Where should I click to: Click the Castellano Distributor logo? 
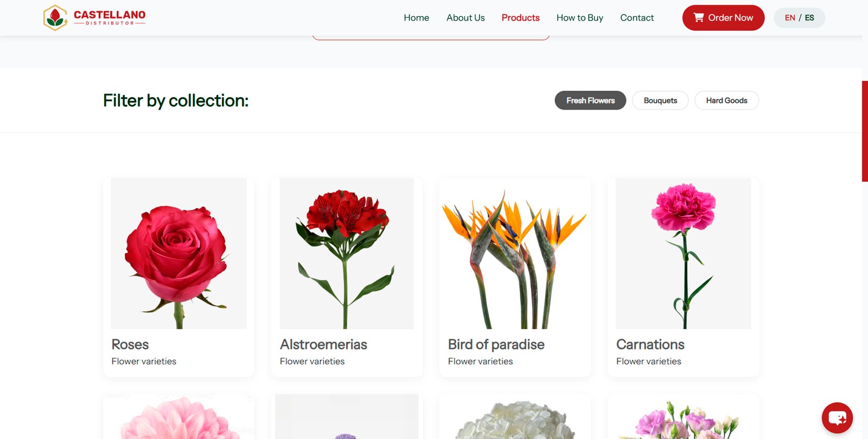click(x=94, y=18)
